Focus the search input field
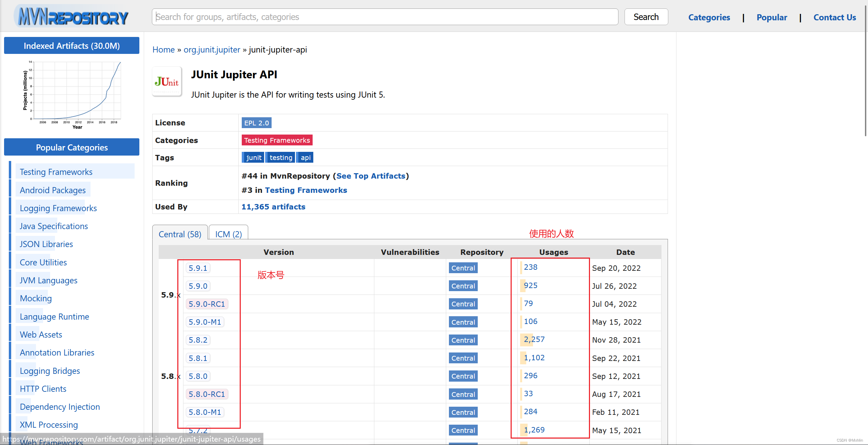868x445 pixels. pyautogui.click(x=385, y=17)
